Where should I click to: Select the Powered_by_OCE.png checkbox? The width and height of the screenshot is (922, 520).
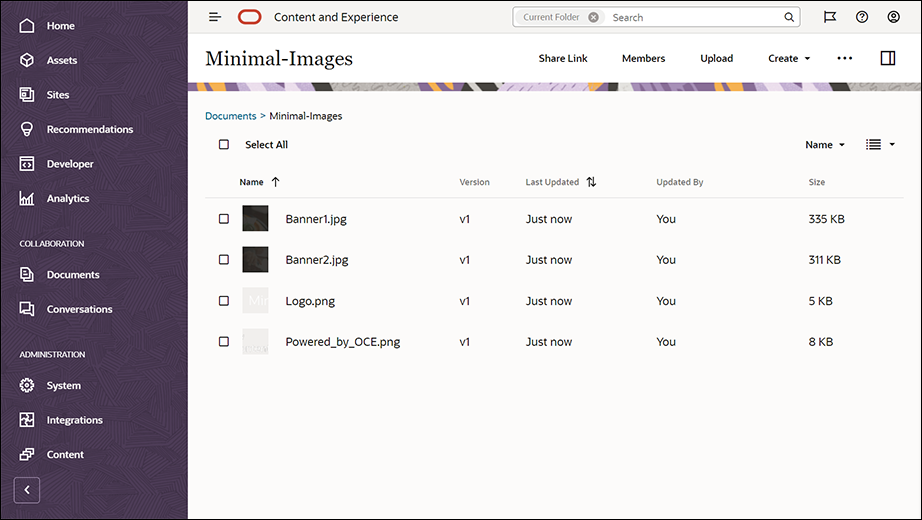tap(224, 341)
